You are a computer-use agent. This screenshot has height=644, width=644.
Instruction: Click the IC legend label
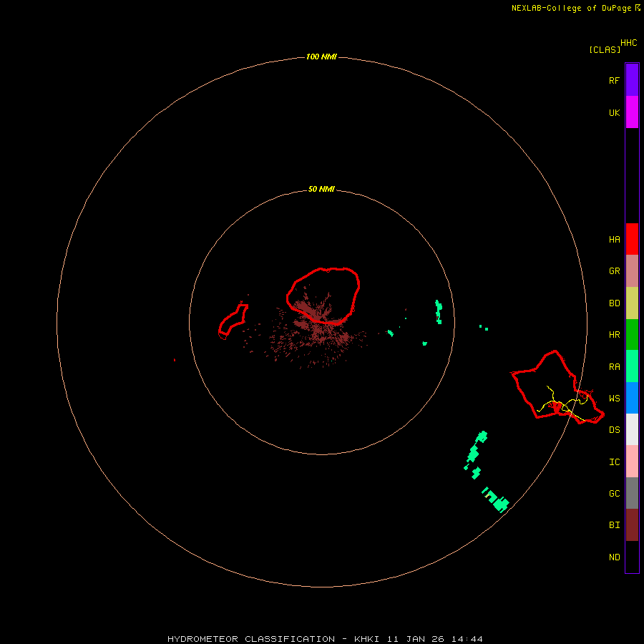614,462
